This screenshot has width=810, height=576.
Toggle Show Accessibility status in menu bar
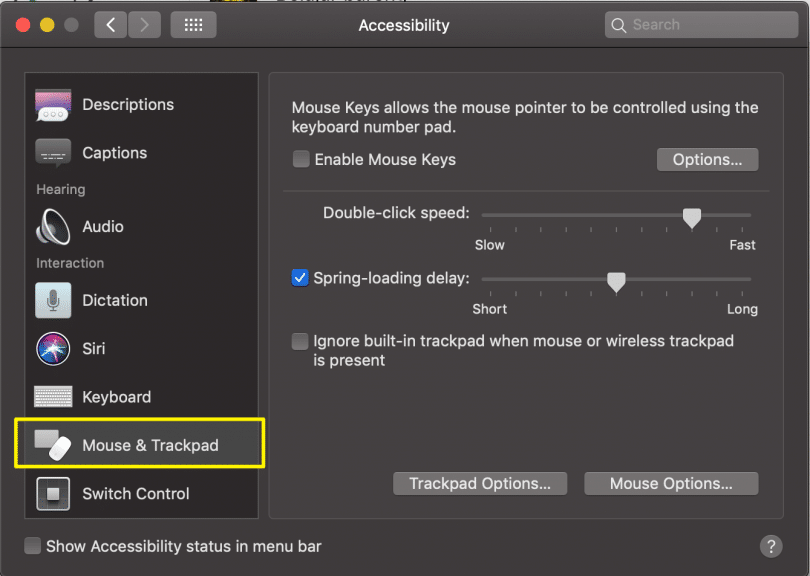[33, 546]
